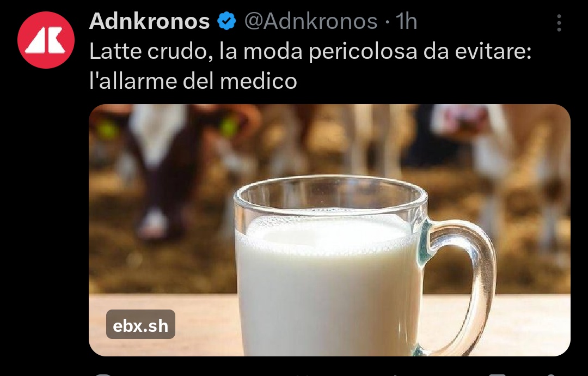Select the word "pericolosa" in the tweet
Viewport: 588px width, 376px height.
click(363, 51)
